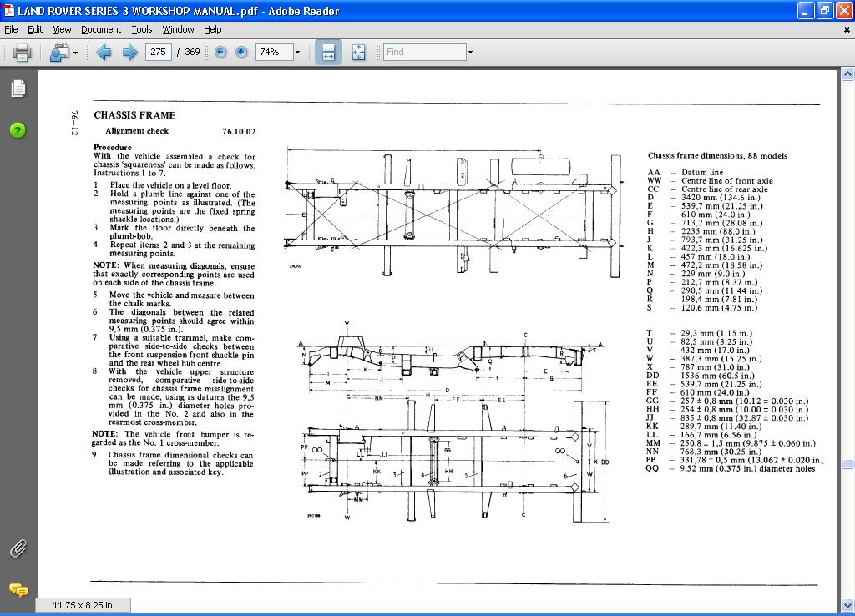The width and height of the screenshot is (855, 616).
Task: Open the green help panel icon
Action: pos(18,130)
